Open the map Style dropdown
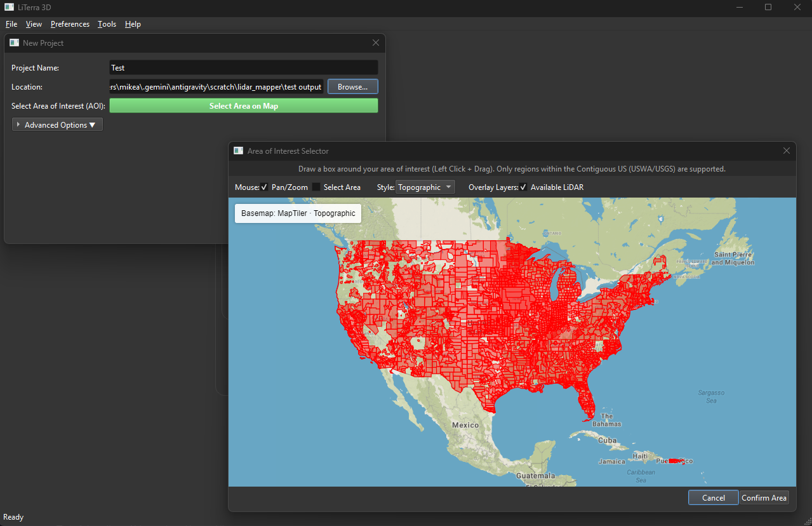 click(425, 187)
